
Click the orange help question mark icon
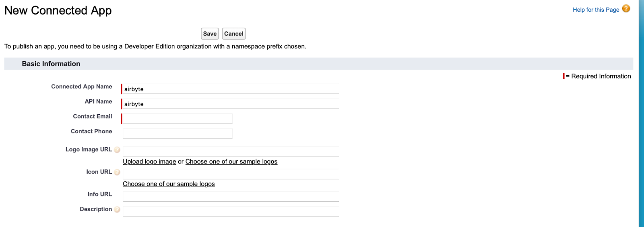626,8
